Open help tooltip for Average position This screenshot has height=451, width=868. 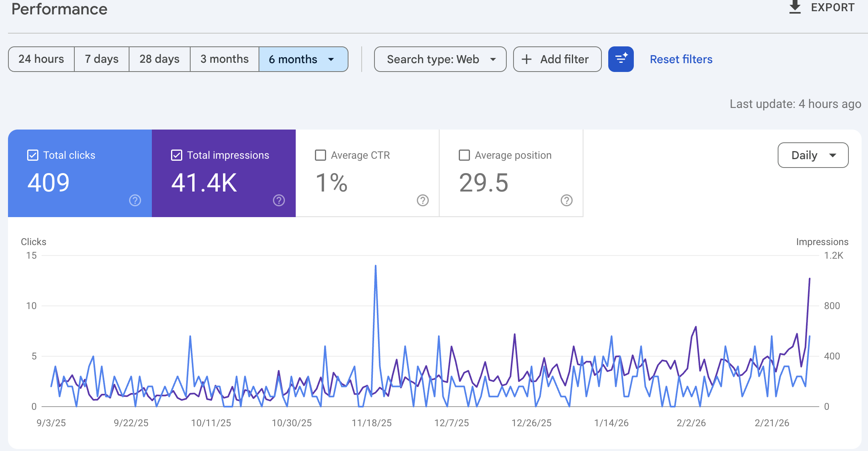pos(566,201)
